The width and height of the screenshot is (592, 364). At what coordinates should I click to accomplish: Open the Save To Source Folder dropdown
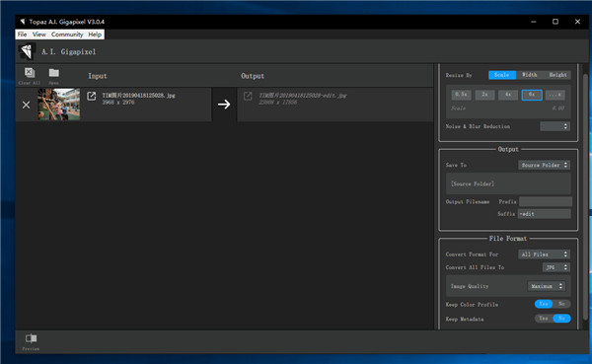(x=544, y=165)
